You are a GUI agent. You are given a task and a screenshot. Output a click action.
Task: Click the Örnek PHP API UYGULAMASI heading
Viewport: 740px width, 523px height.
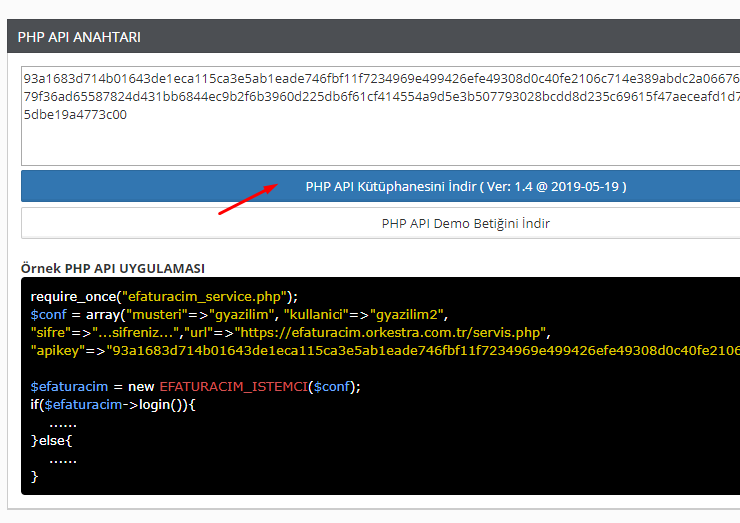[113, 268]
